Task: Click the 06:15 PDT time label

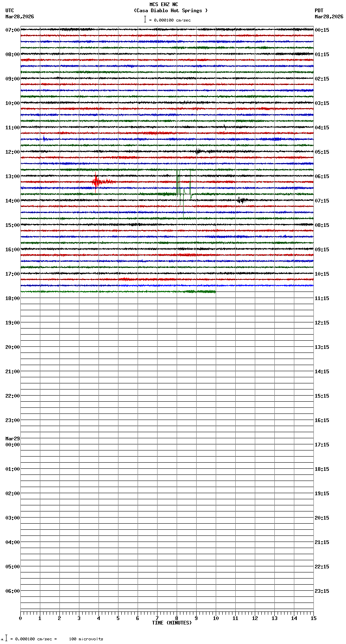Action: [x=322, y=176]
